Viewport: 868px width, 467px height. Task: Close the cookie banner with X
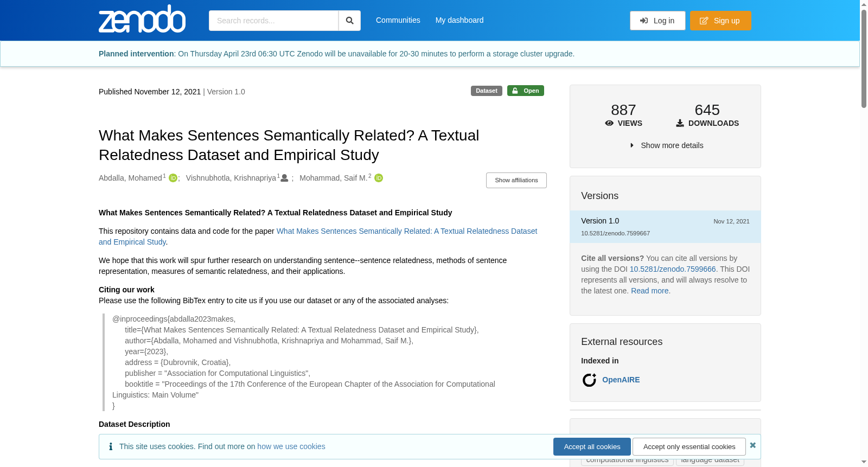coord(752,445)
